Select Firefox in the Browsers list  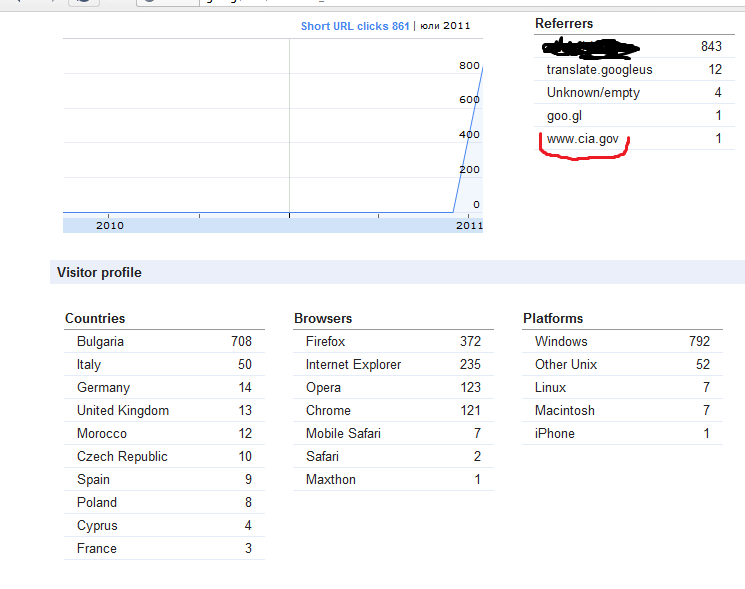[x=326, y=342]
